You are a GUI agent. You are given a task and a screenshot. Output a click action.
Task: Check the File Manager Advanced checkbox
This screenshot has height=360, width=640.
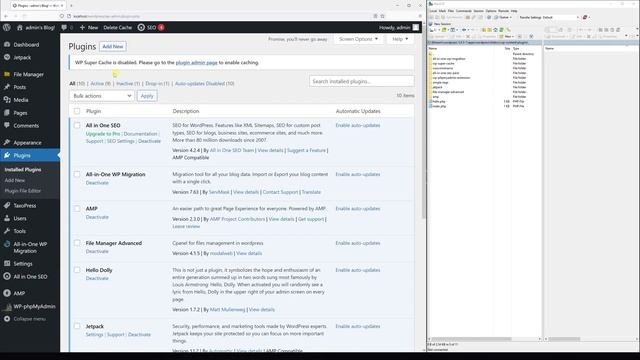point(77,243)
